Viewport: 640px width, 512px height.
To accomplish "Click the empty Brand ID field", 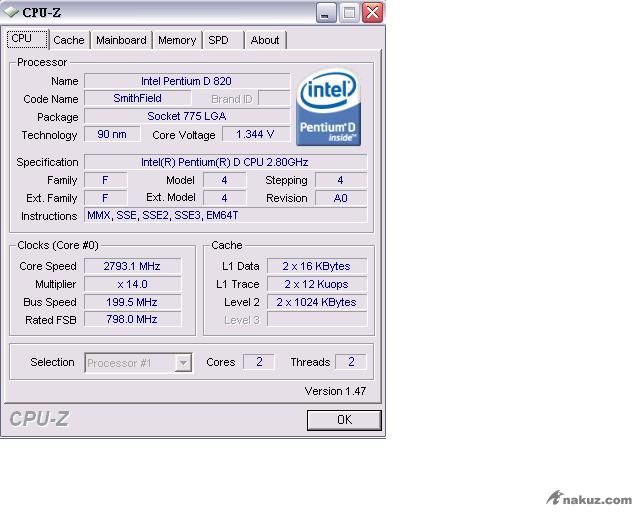I will (274, 98).
